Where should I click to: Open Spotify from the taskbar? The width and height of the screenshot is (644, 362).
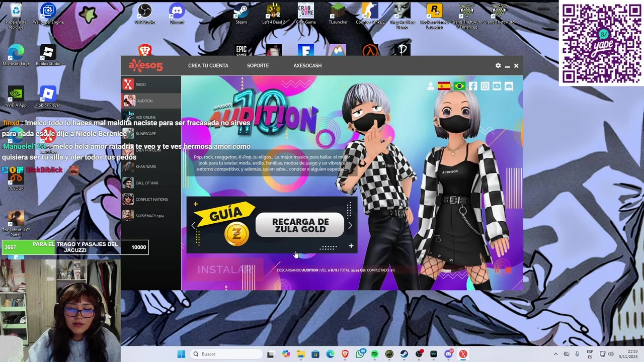coord(374,354)
